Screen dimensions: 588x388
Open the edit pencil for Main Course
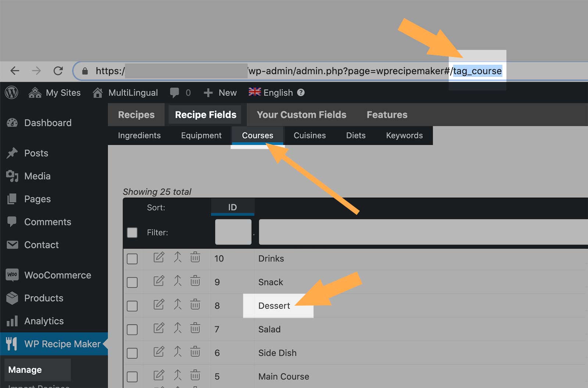click(x=158, y=376)
